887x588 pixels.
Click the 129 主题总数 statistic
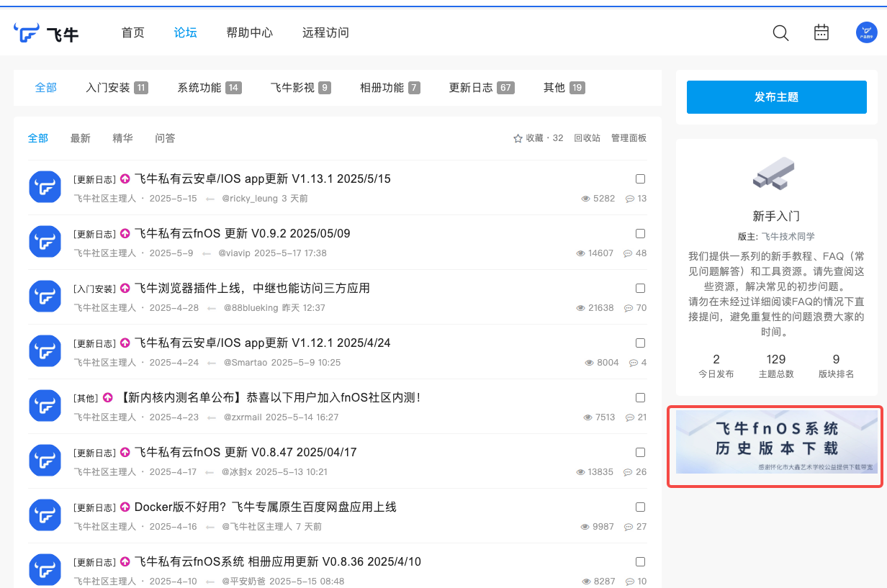tap(776, 366)
